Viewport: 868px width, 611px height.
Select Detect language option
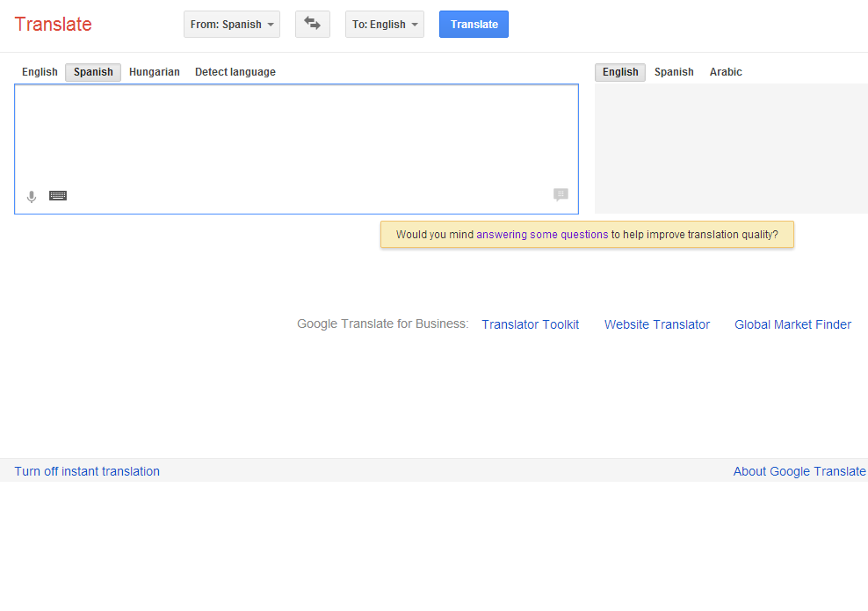pyautogui.click(x=235, y=72)
